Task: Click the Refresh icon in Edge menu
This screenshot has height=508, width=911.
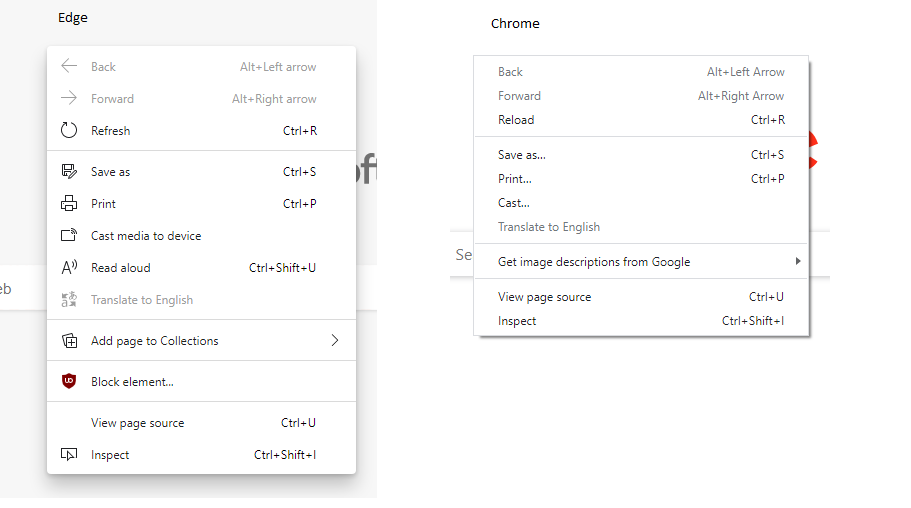Action: click(x=69, y=131)
